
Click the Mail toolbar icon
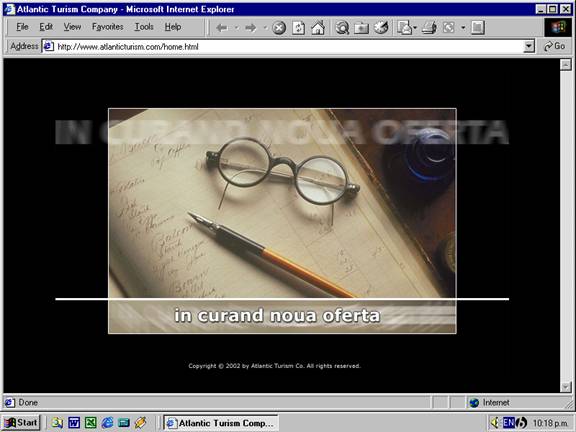coord(404,28)
